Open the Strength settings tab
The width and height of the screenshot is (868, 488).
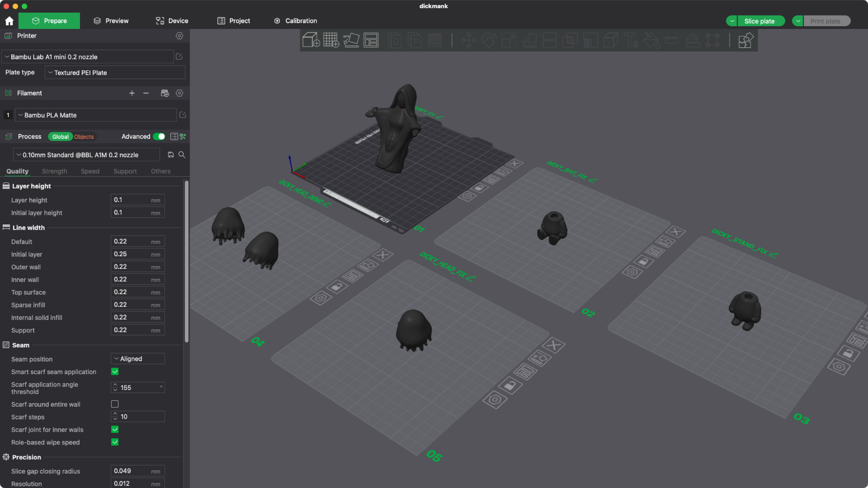click(55, 171)
